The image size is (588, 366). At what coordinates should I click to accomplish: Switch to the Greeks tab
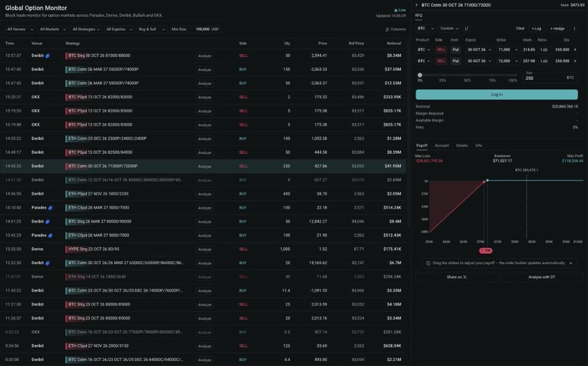point(461,146)
